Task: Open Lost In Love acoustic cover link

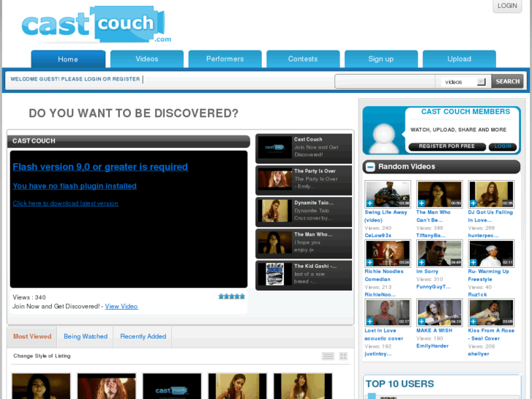Action: point(383,335)
